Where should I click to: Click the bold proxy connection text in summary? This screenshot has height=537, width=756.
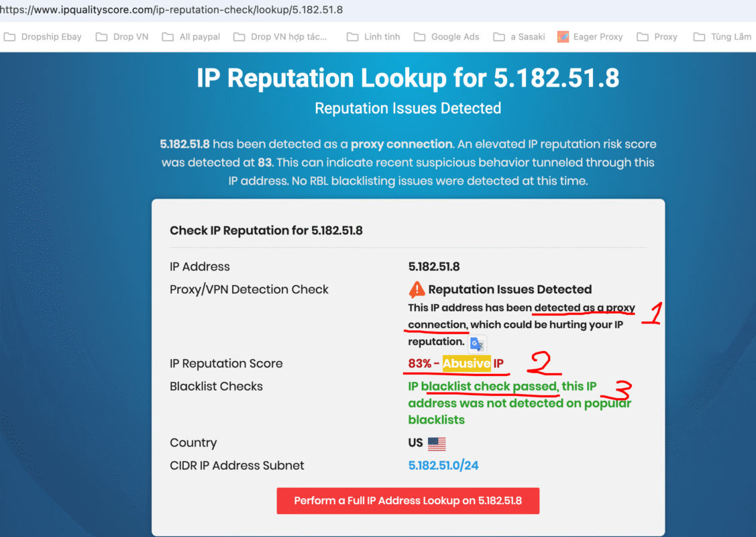[x=402, y=144]
